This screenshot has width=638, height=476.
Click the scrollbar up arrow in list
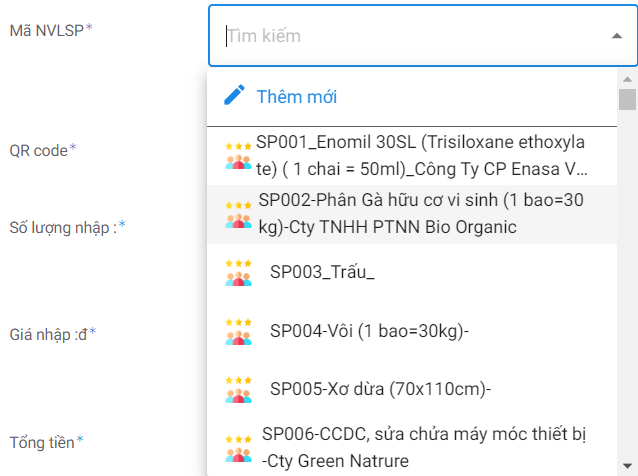pos(627,78)
